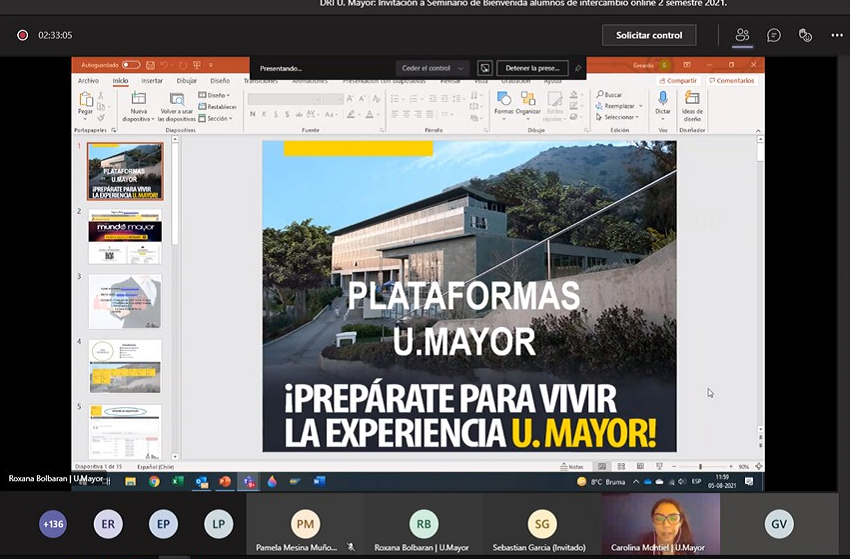Click the Detener la presentación button
Viewport: 850px width, 560px height.
[x=532, y=68]
